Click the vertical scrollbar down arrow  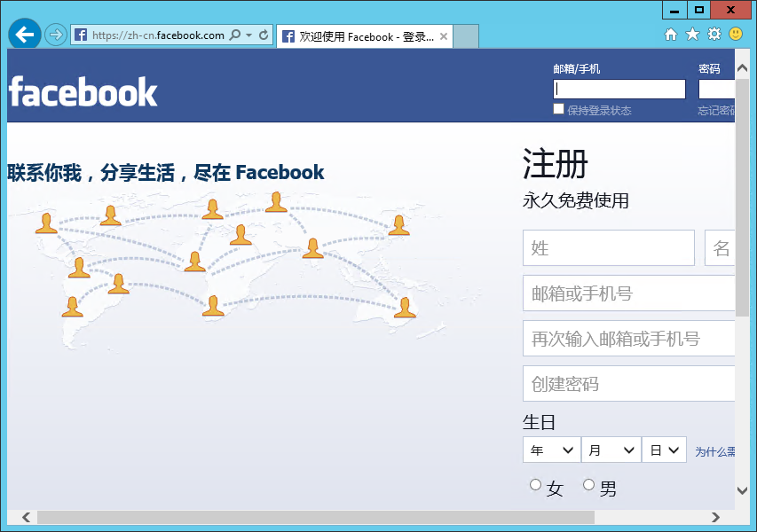click(x=743, y=491)
